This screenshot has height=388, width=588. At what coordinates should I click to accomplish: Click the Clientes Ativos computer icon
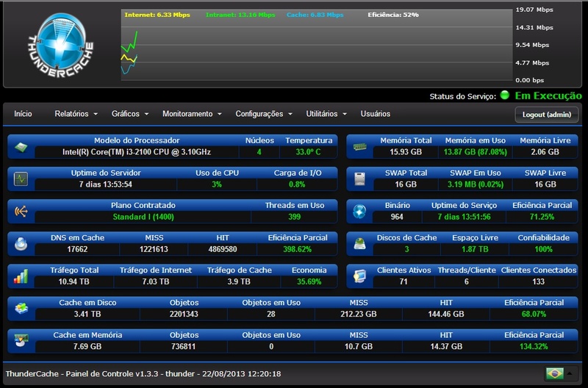tap(359, 276)
